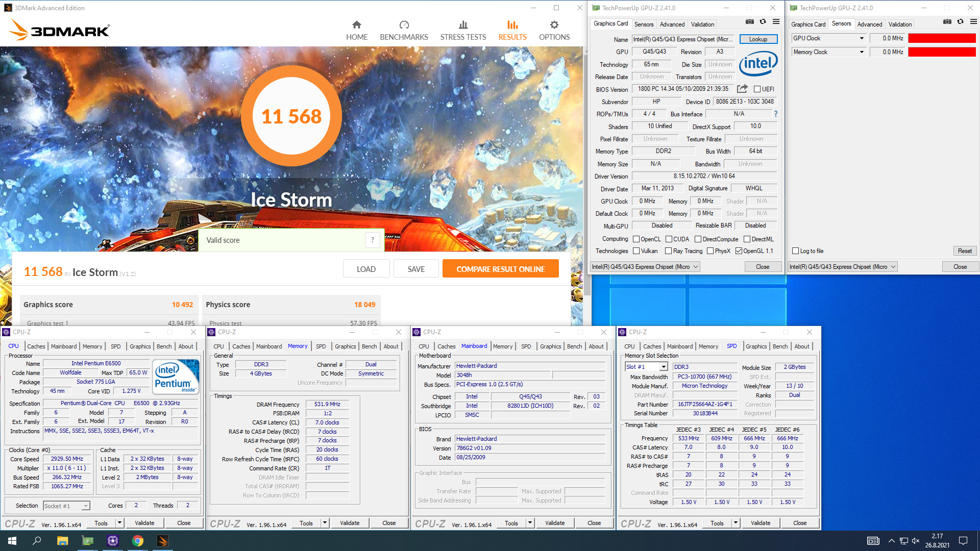Open hamburger menu in first GPU-Z window
This screenshot has width=980, height=551.
coord(776,22)
